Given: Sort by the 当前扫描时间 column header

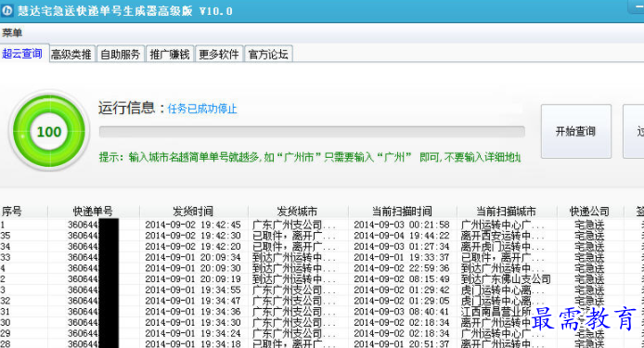Looking at the screenshot, I should coord(402,212).
